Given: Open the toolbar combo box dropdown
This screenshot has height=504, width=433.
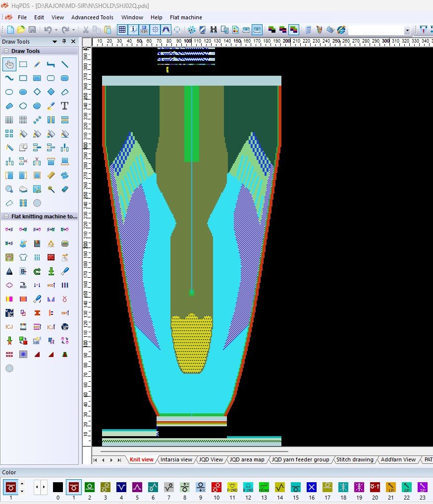Looking at the screenshot, I should coord(407,30).
